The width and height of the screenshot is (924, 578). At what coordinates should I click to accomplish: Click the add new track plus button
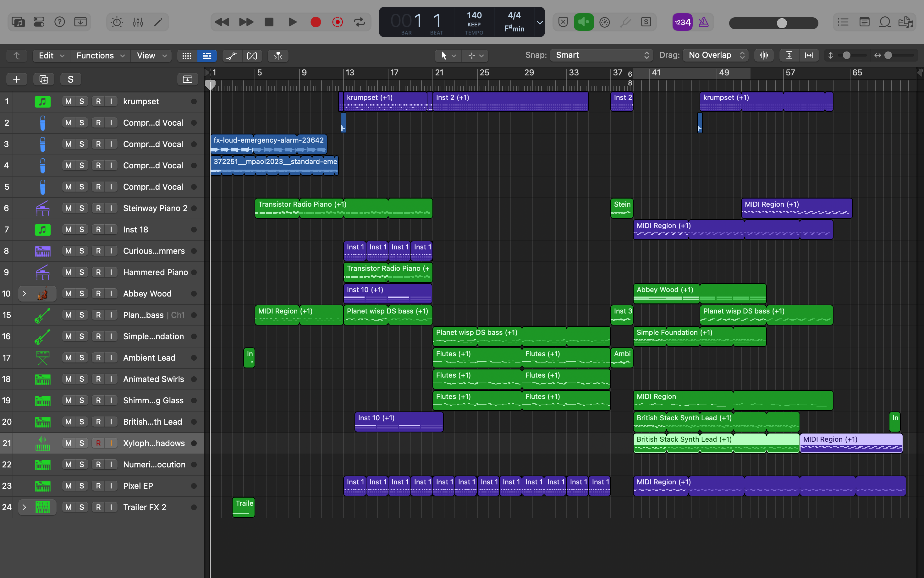[x=16, y=79]
